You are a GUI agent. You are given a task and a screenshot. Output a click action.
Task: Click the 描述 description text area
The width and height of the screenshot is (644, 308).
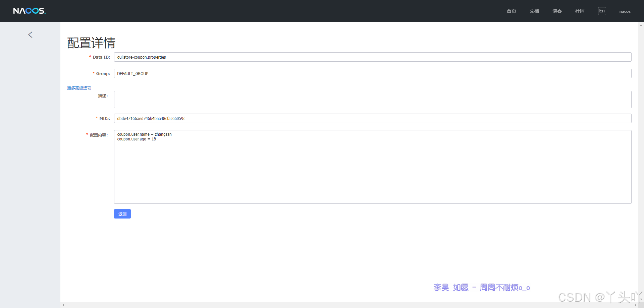302,99
